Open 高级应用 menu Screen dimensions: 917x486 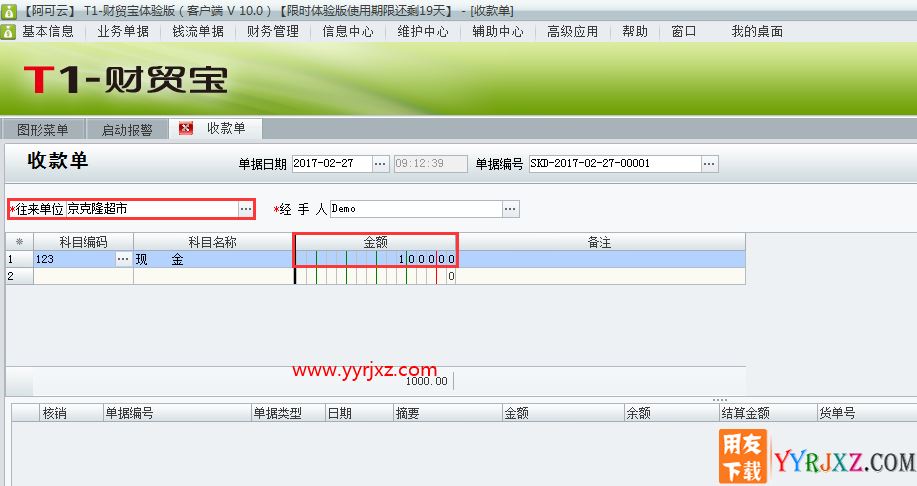click(573, 32)
